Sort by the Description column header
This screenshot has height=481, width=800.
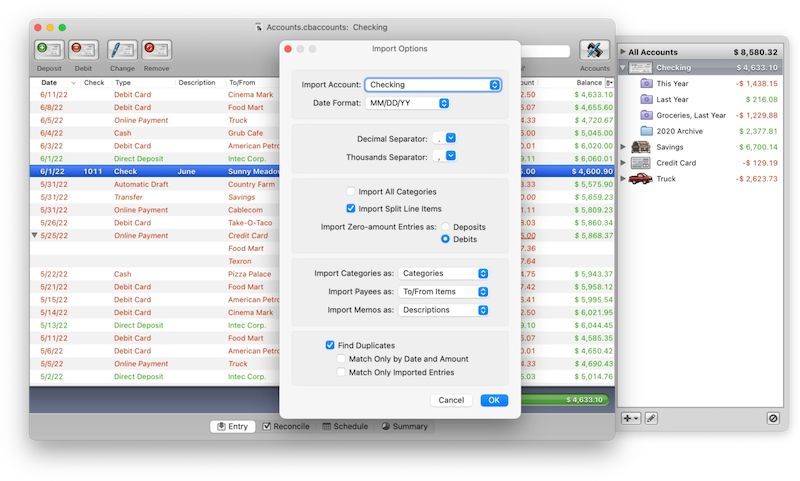coord(197,82)
